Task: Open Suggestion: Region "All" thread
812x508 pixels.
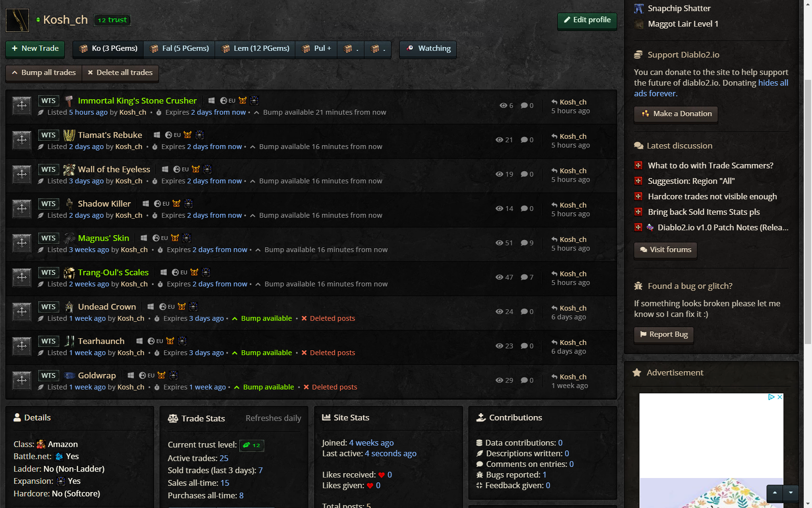Action: click(x=691, y=181)
